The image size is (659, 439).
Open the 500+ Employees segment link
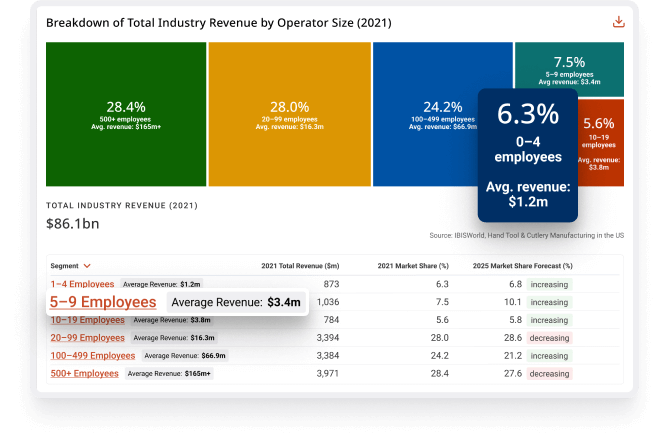coord(84,373)
